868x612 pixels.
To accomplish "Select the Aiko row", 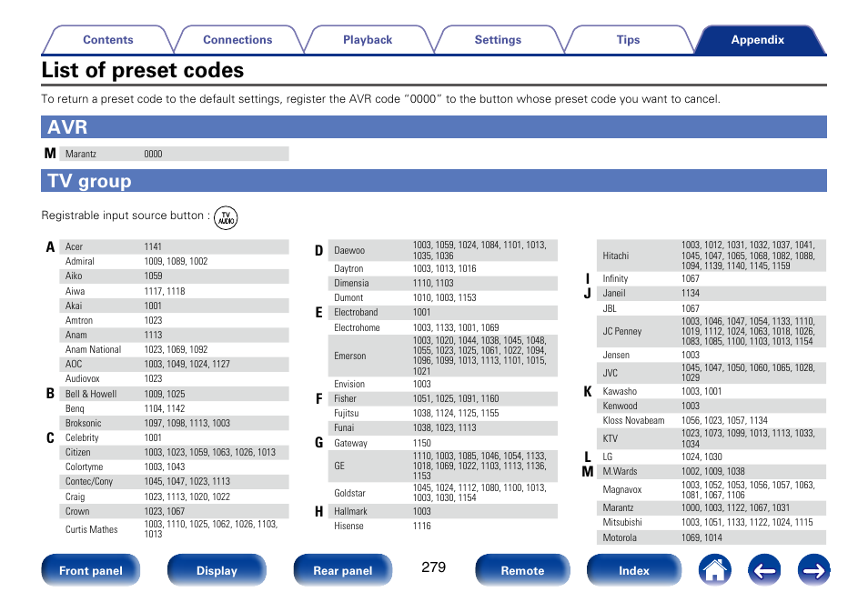I will tap(174, 276).
